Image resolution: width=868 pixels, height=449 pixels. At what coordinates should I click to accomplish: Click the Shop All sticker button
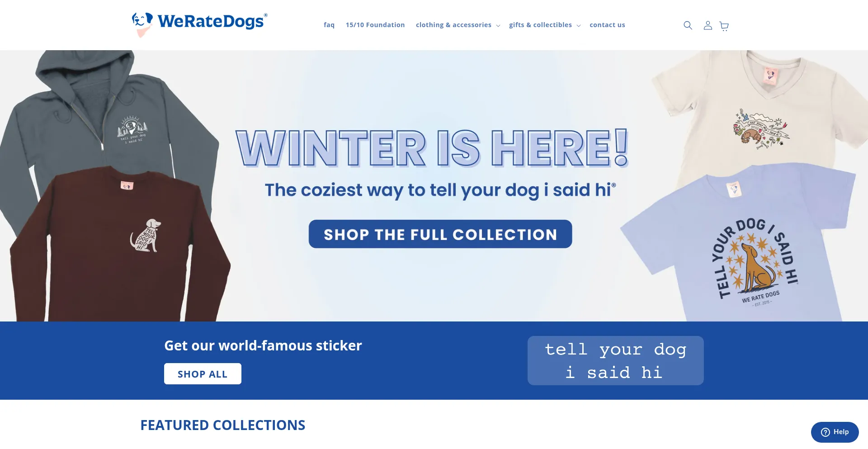[203, 374]
